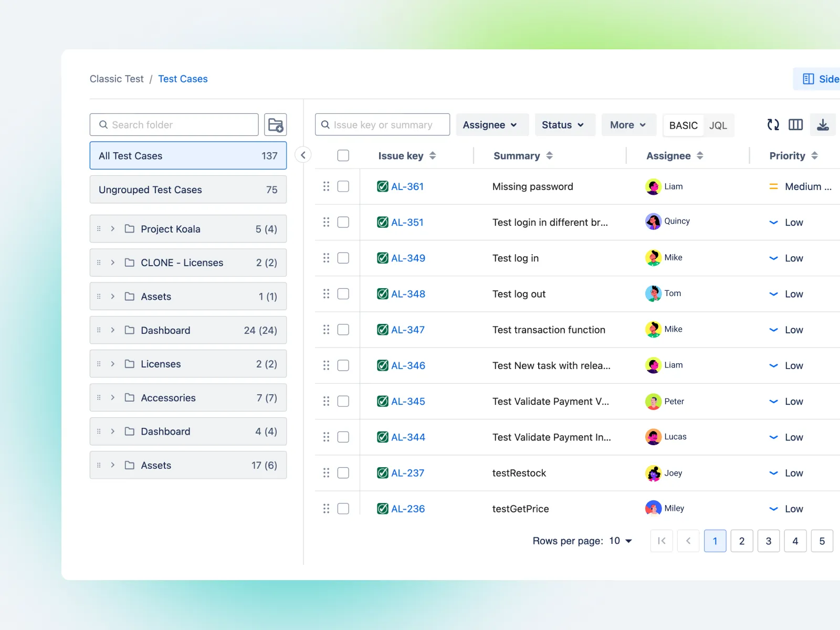
Task: Switch to JQL search mode
Action: 718,125
